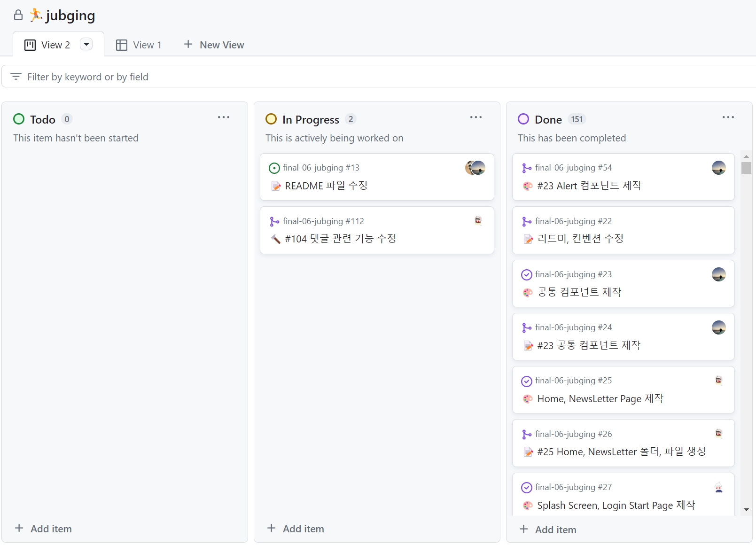Create a New View
The height and width of the screenshot is (545, 756).
(x=214, y=45)
